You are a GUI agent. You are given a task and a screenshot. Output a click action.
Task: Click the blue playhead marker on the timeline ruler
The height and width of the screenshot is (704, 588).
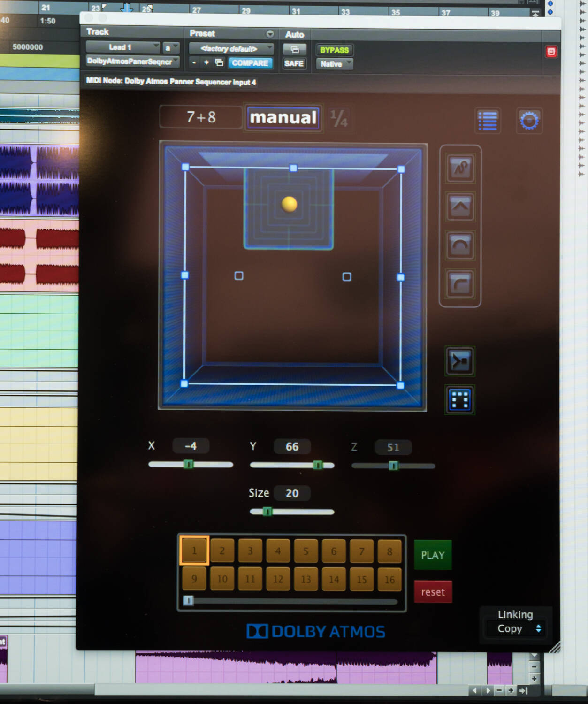pos(127,8)
